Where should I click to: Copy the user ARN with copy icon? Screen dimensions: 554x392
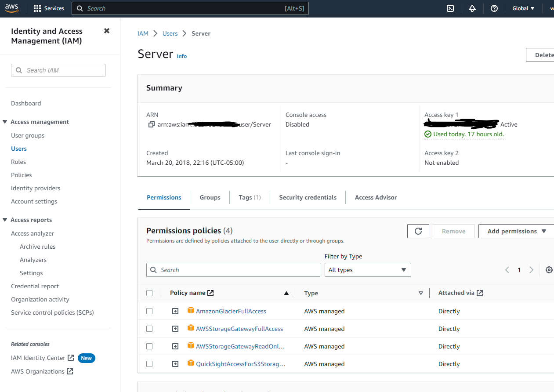(152, 125)
